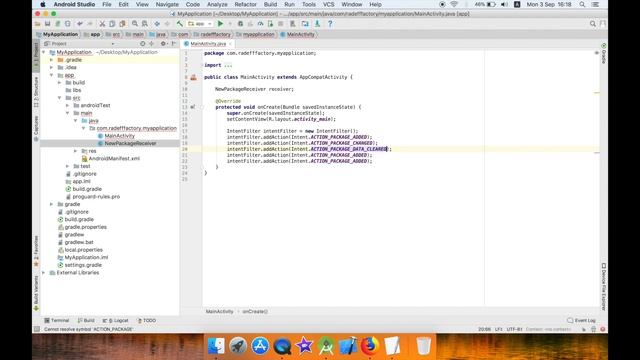Click the Open folder toolbar icon
Viewport: 640px width, 360px height.
[38, 24]
